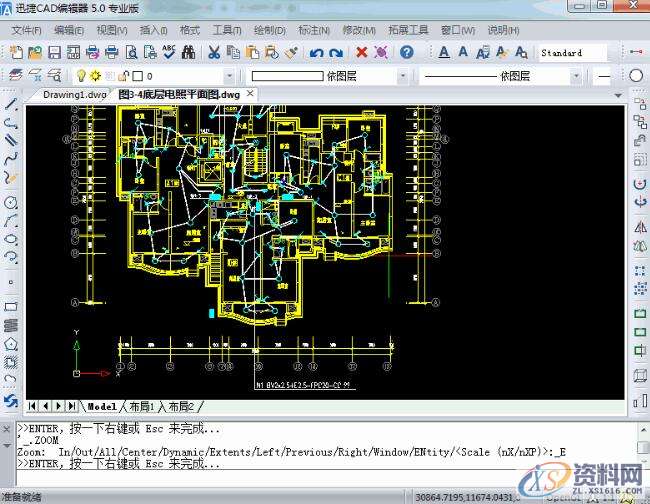Click the Undo arrow icon
This screenshot has width=650, height=504.
(317, 52)
